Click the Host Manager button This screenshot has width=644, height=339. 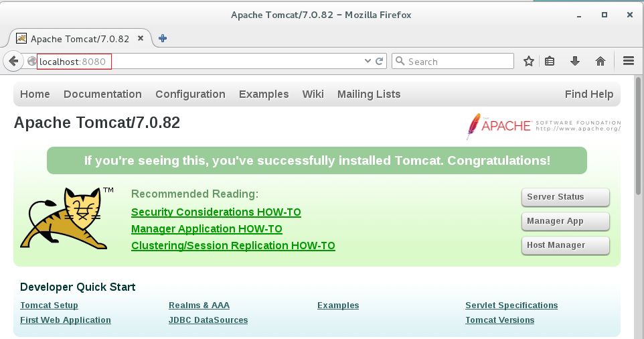(566, 245)
